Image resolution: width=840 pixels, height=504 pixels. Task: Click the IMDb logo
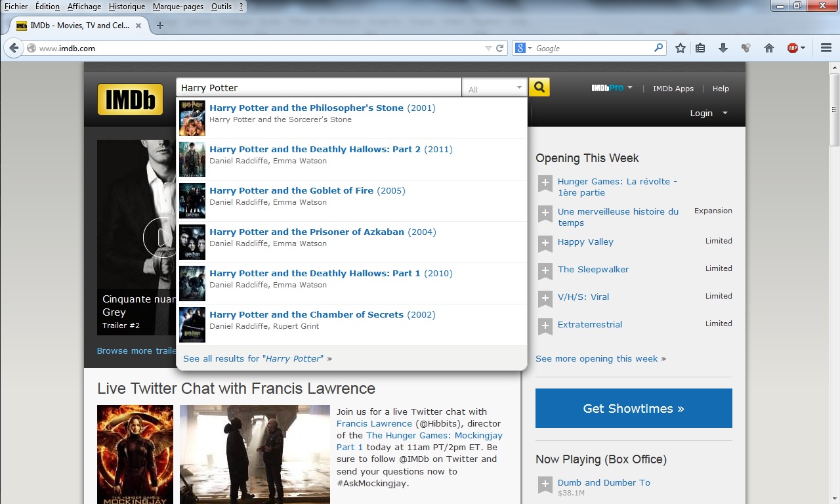tap(130, 99)
